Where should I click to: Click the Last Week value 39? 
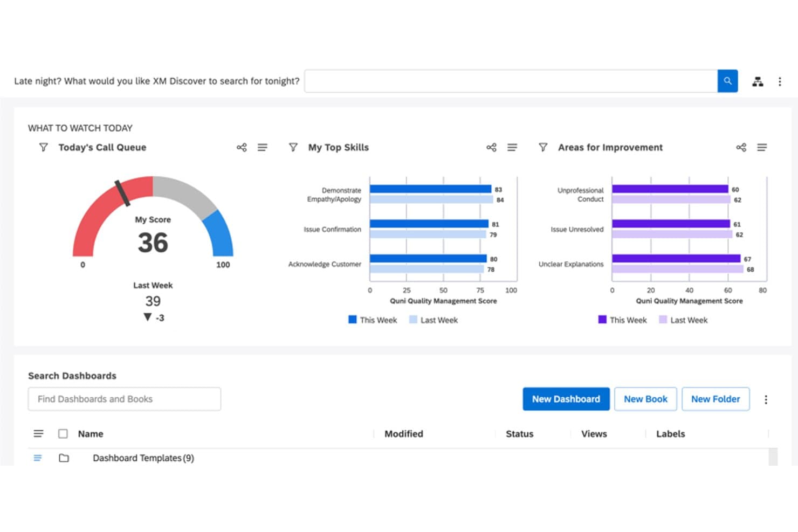[153, 301]
